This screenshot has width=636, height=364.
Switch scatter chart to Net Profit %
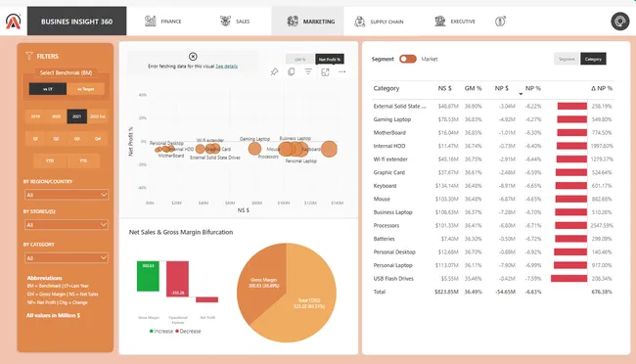[x=330, y=60]
